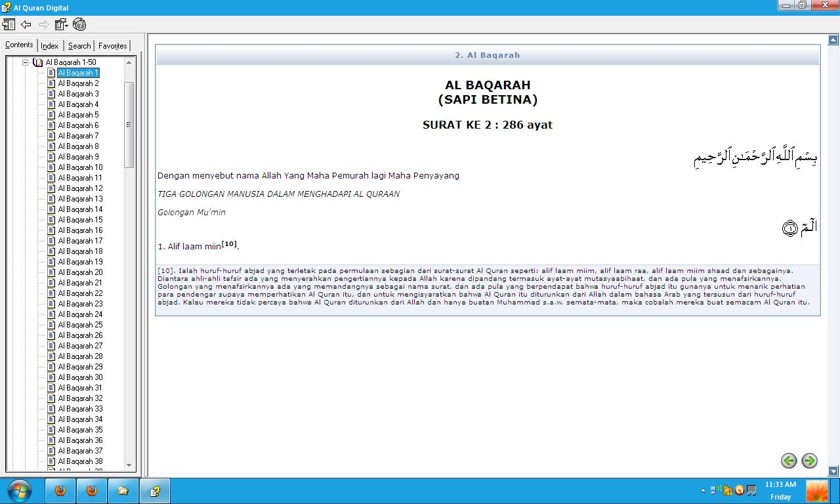This screenshot has width=840, height=504.
Task: Click 'SURAT KE 2 : 286 ayat' heading
Action: 488,125
